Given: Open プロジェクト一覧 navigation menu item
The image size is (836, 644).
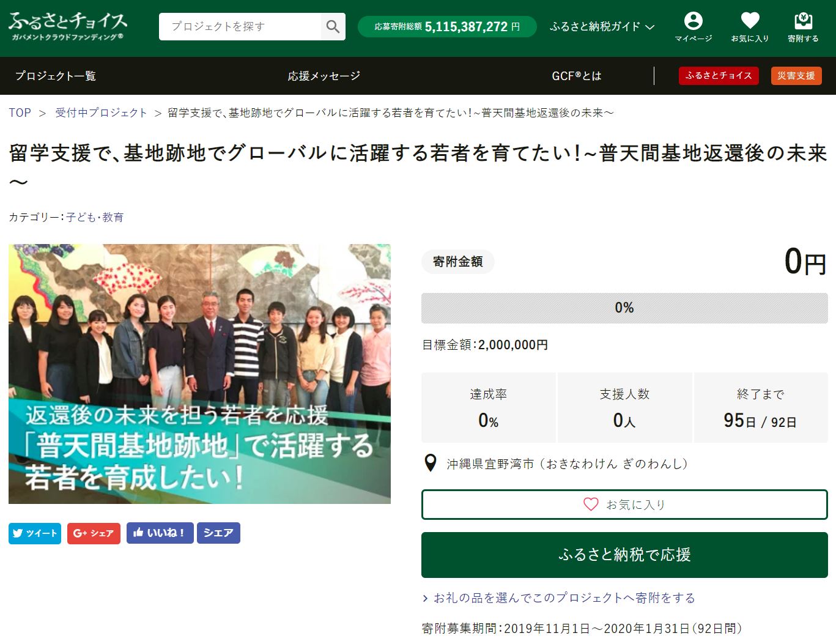Looking at the screenshot, I should tap(56, 76).
